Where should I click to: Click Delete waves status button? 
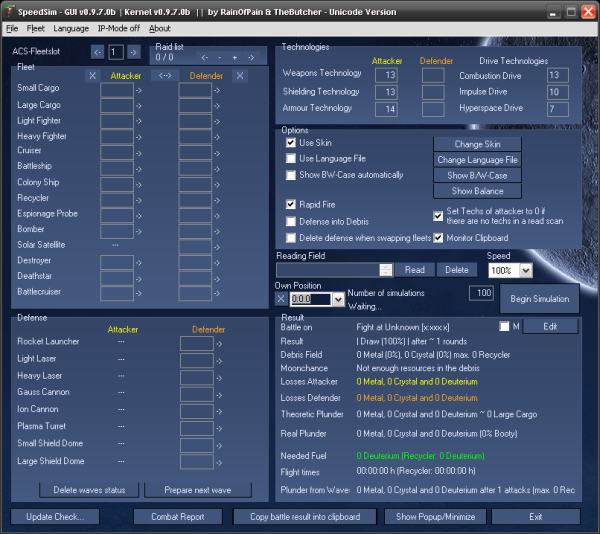pyautogui.click(x=89, y=490)
